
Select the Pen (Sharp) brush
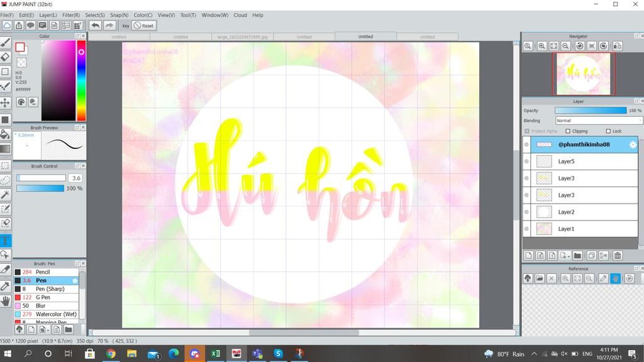click(x=46, y=289)
